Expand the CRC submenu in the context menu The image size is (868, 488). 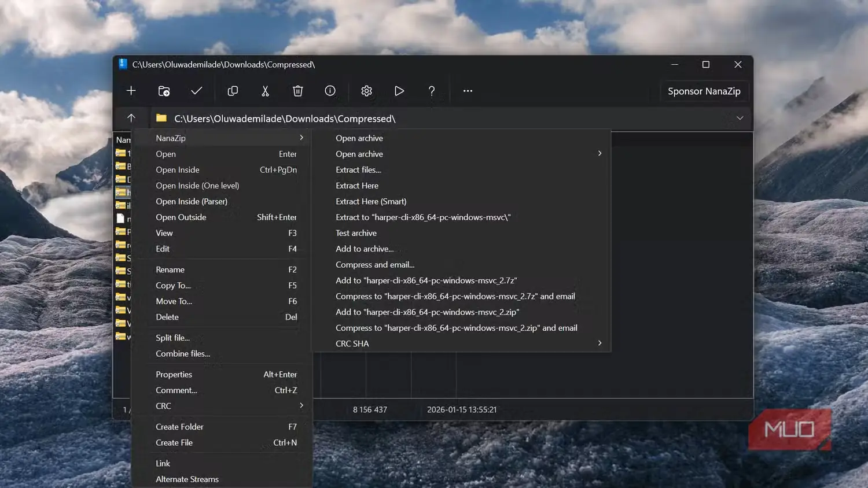tap(301, 406)
